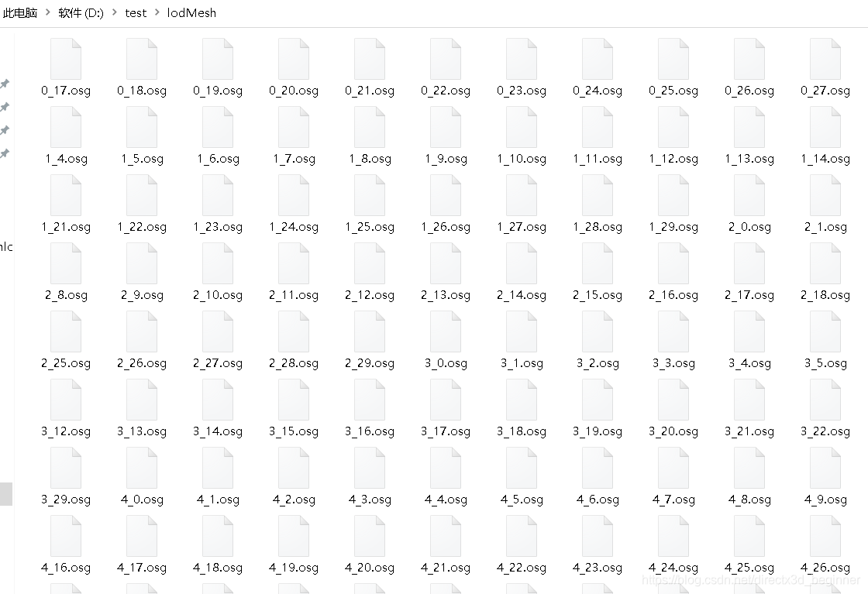
Task: Open 此电脑 in the address path
Action: pyautogui.click(x=20, y=12)
